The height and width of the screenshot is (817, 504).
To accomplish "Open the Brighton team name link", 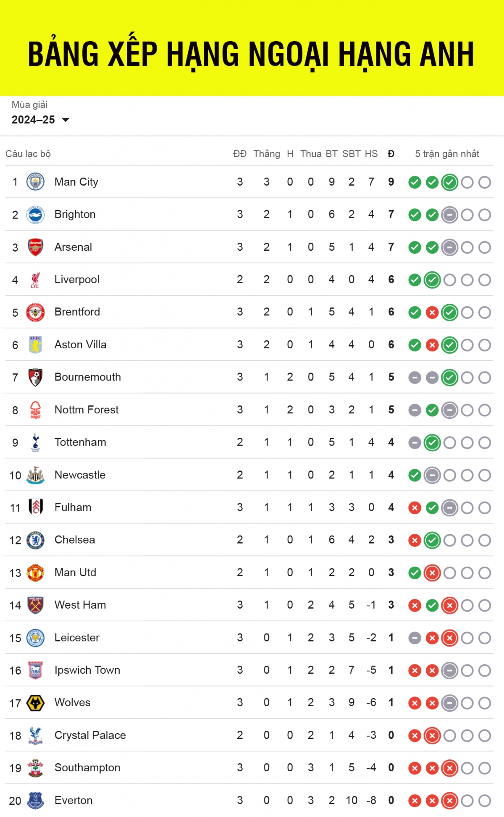I will [75, 215].
